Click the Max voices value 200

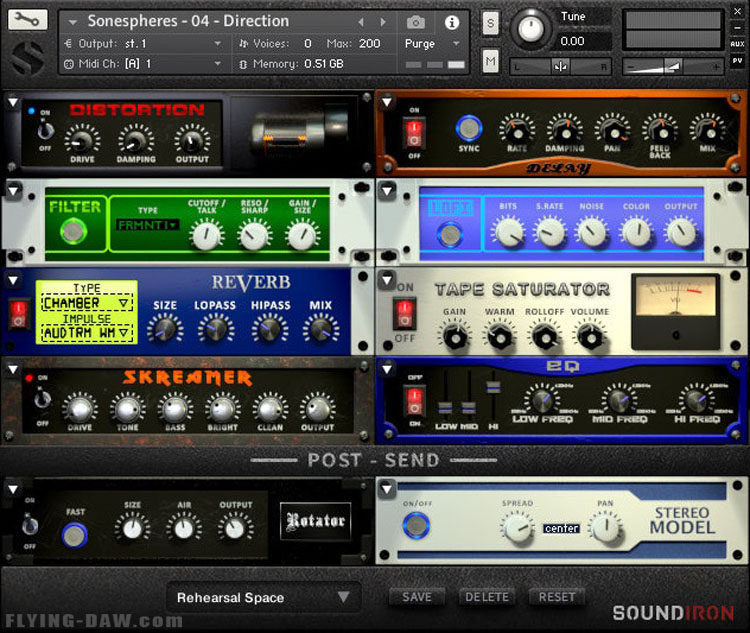pos(370,44)
